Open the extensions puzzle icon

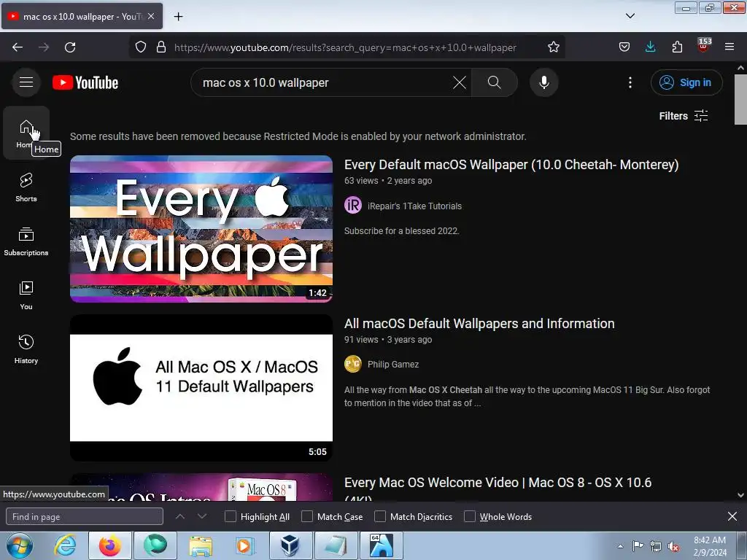[x=677, y=47]
